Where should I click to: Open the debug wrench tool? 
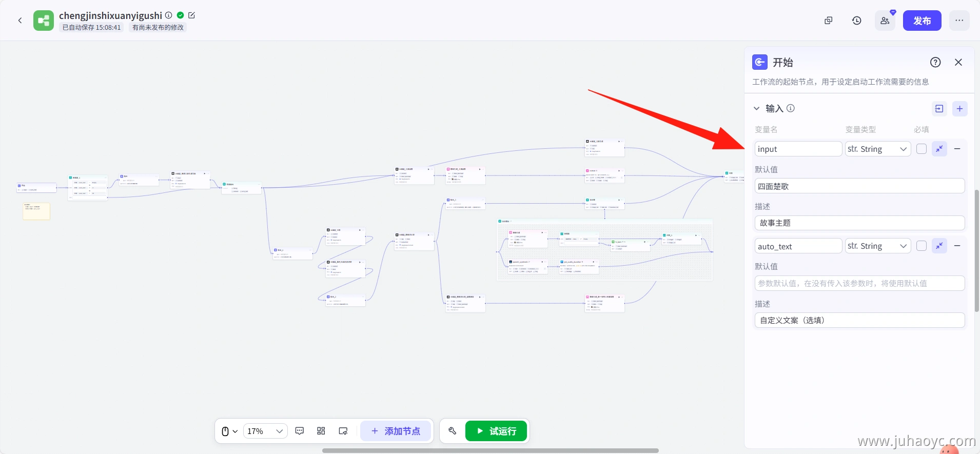(x=452, y=431)
